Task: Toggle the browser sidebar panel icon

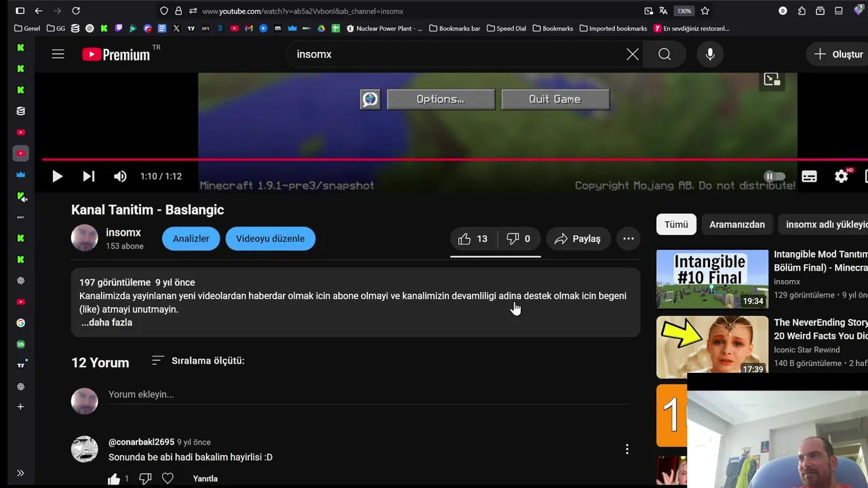Action: [20, 11]
